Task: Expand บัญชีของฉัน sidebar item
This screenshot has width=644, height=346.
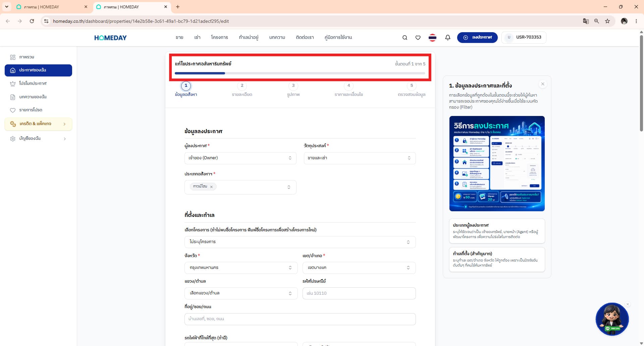Action: [x=38, y=138]
